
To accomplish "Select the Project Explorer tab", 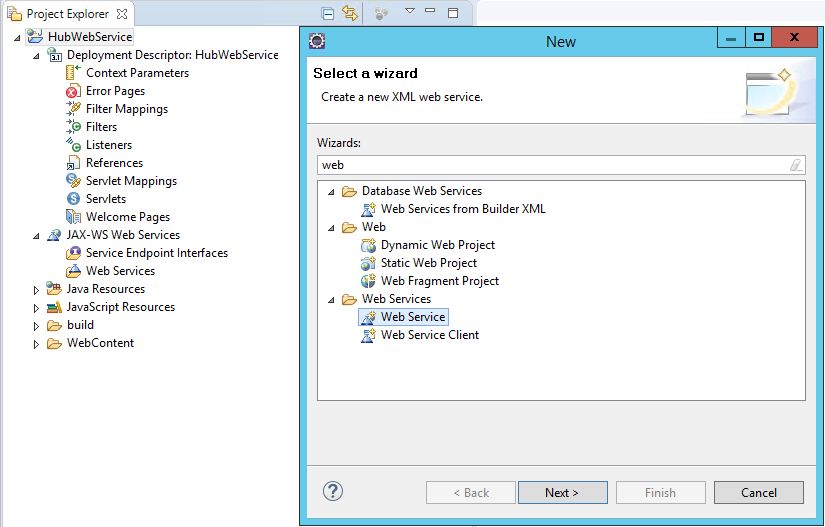I will (68, 14).
